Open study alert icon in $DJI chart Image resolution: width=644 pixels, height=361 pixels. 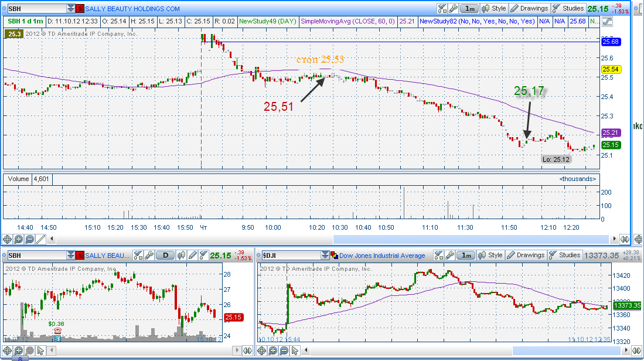point(439,256)
